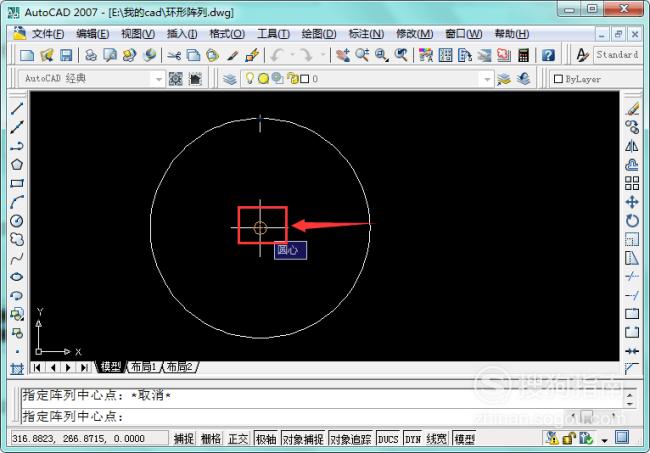Click the Undo arrow button
Image resolution: width=650 pixels, height=453 pixels.
(277, 55)
